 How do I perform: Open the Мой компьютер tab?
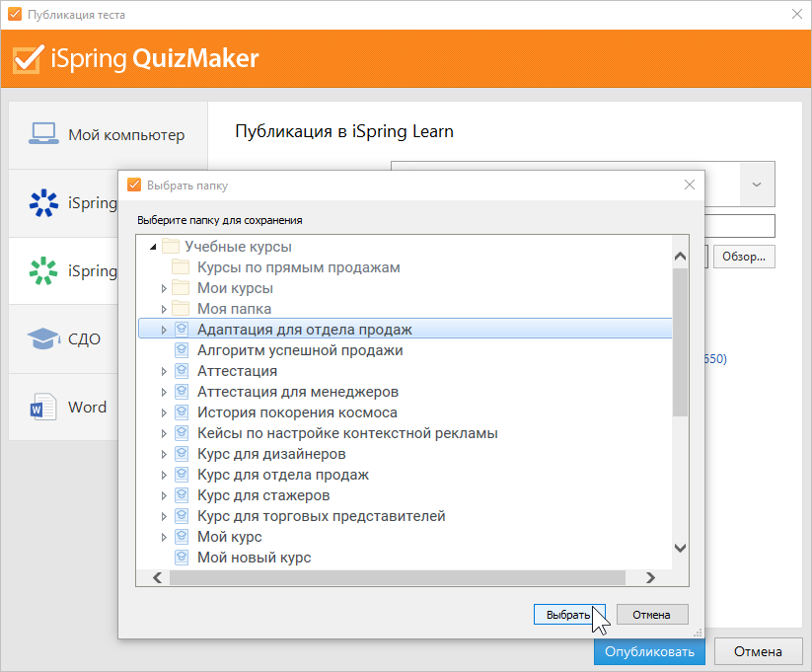[109, 135]
